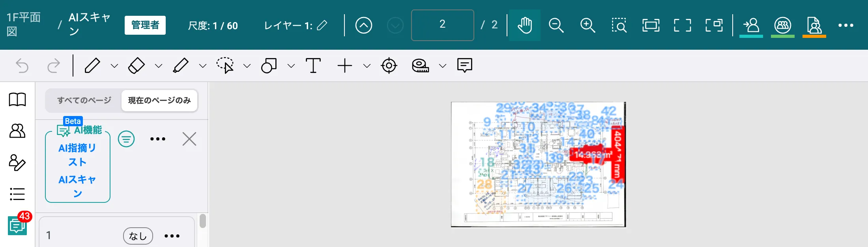
Task: Toggle the なし status pill
Action: click(138, 236)
